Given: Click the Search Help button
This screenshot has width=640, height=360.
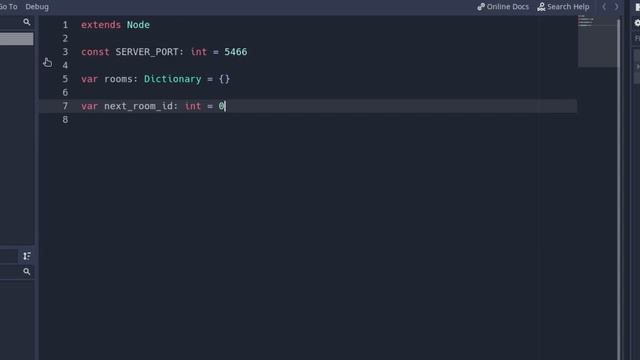Looking at the screenshot, I should [x=563, y=7].
